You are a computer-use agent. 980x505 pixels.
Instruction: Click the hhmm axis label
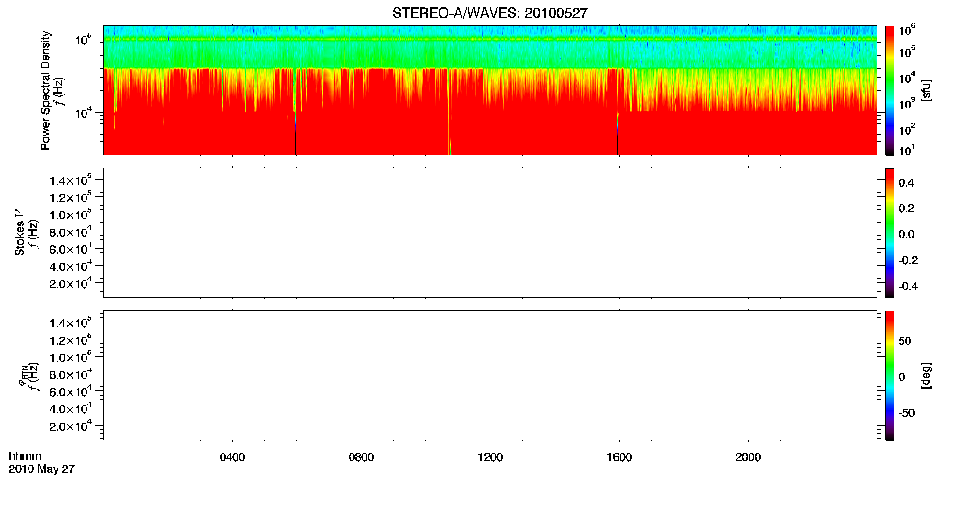tap(25, 456)
